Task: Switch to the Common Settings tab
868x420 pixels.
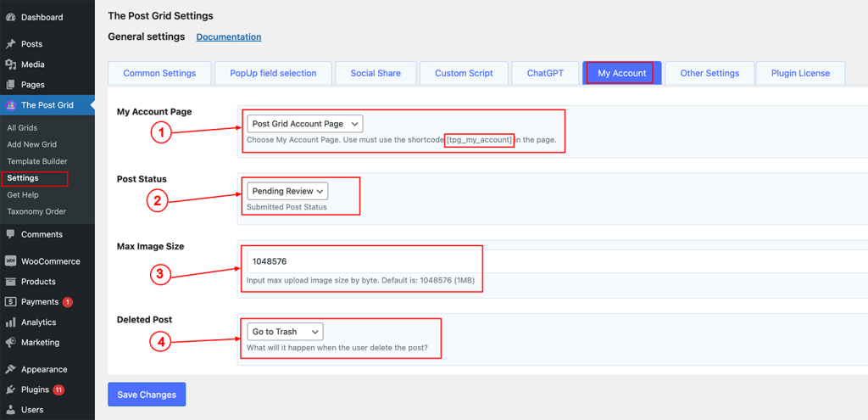Action: click(159, 73)
